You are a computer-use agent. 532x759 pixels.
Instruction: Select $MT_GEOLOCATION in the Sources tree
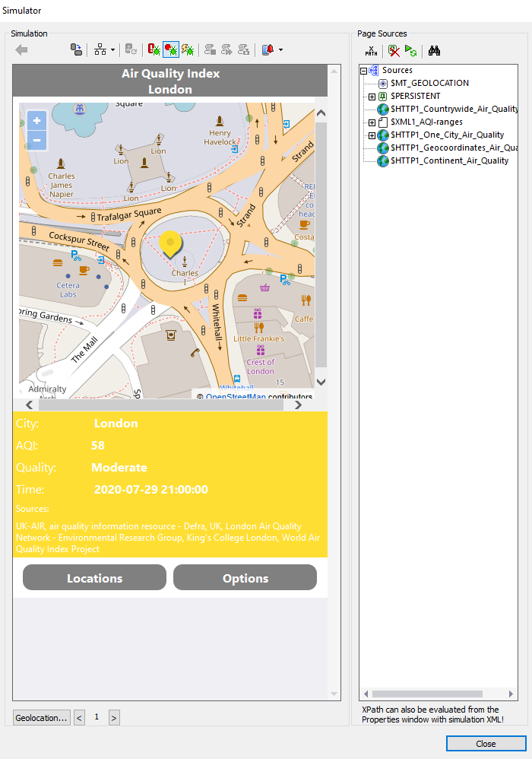[429, 83]
